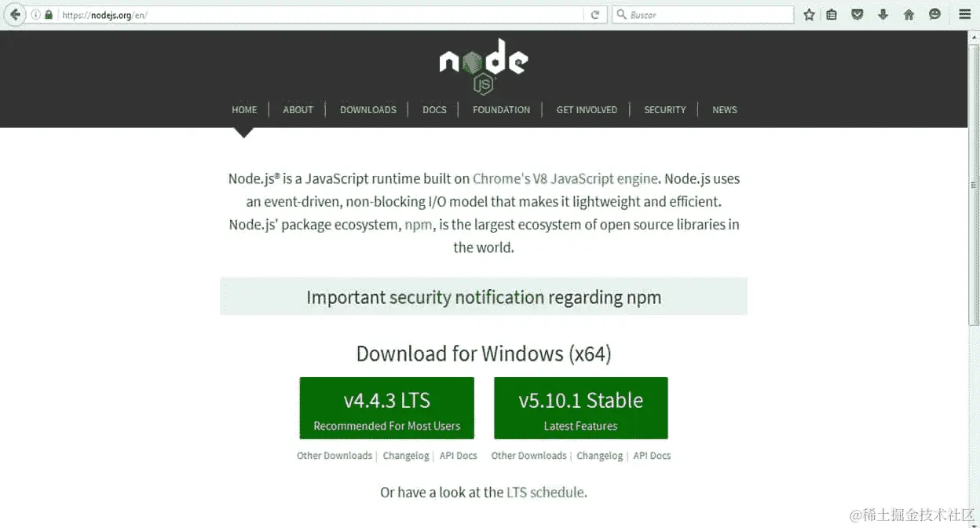Download the v4.4.3 LTS release
Image resolution: width=980 pixels, height=528 pixels.
386,408
